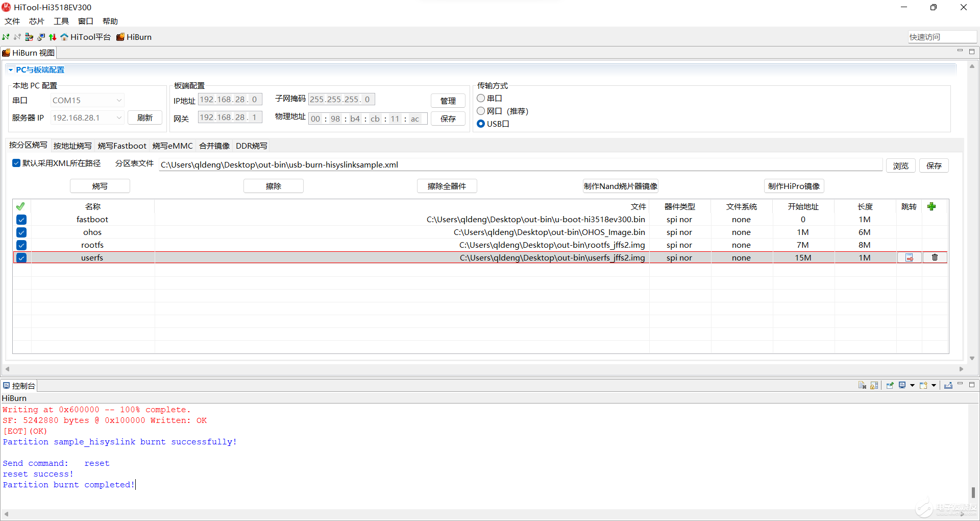This screenshot has height=521, width=980.
Task: Select the 控制台 console tab
Action: coord(19,386)
